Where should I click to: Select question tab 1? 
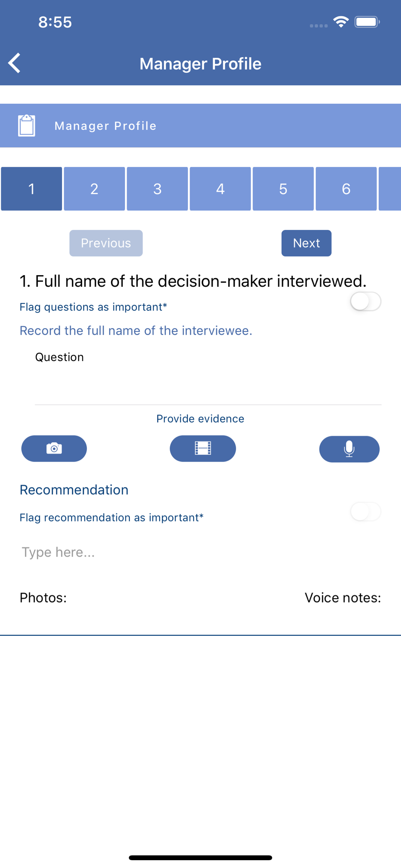pyautogui.click(x=31, y=189)
